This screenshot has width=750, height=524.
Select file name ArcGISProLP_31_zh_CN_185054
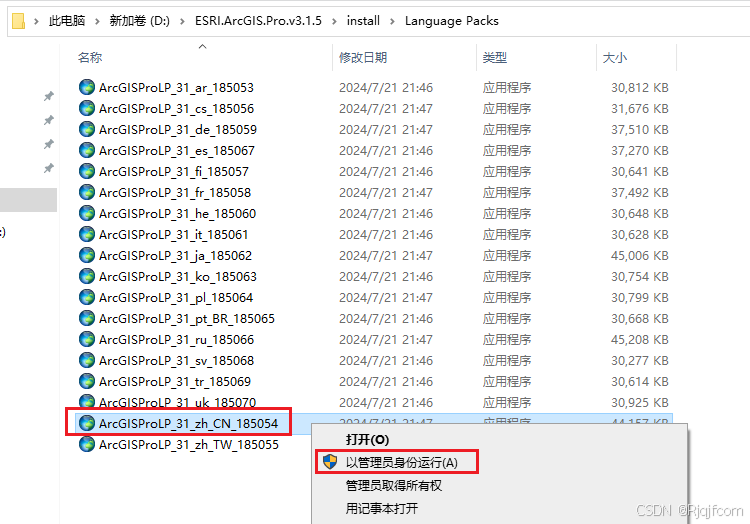[x=188, y=423]
